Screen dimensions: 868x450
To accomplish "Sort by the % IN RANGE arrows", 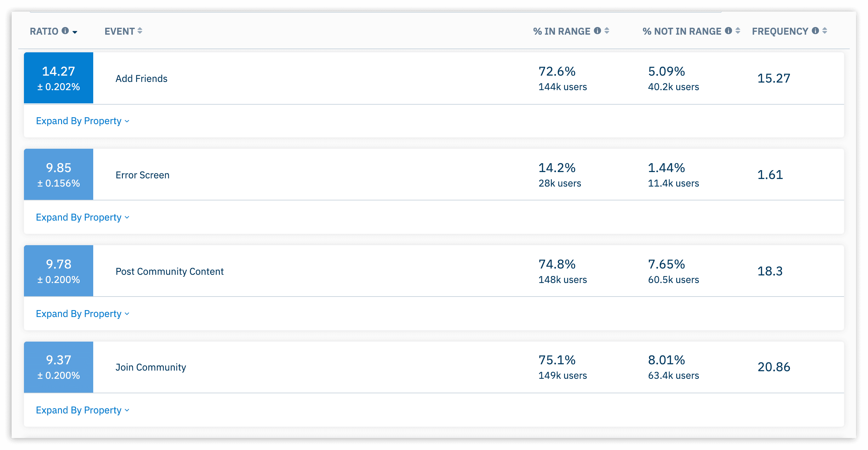I will [607, 31].
